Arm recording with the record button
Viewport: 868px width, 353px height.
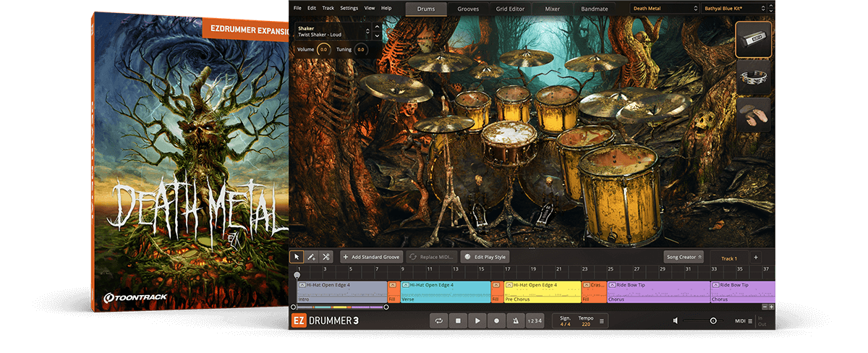pos(496,320)
